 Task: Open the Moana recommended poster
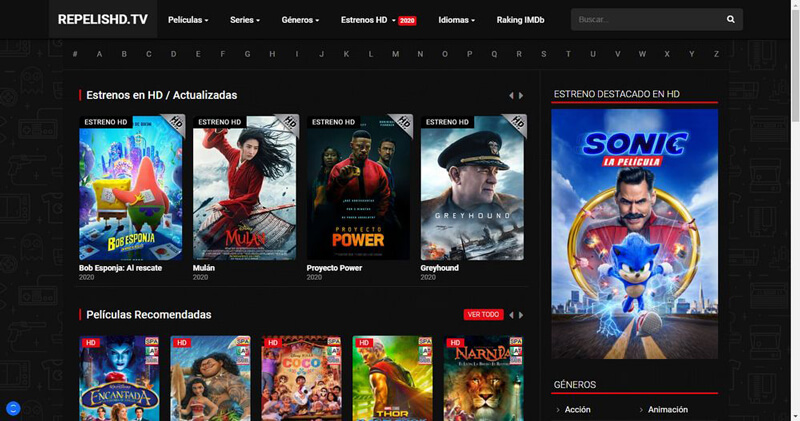[x=210, y=378]
